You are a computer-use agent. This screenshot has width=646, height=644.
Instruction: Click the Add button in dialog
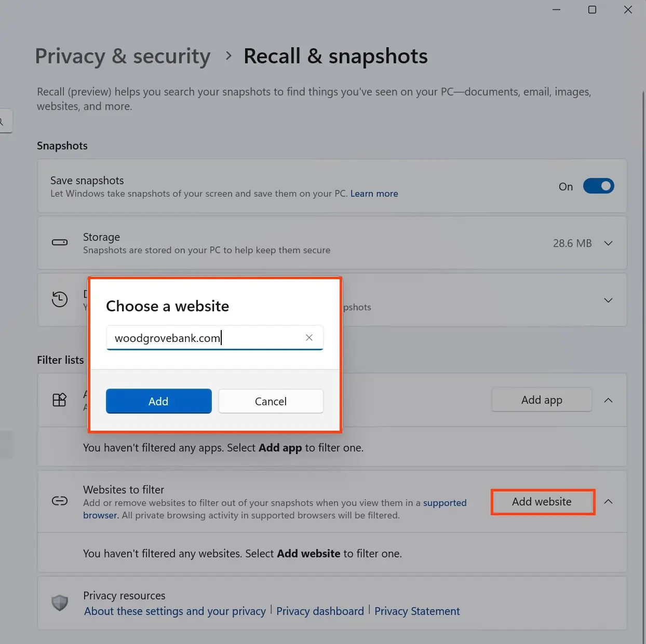(158, 401)
